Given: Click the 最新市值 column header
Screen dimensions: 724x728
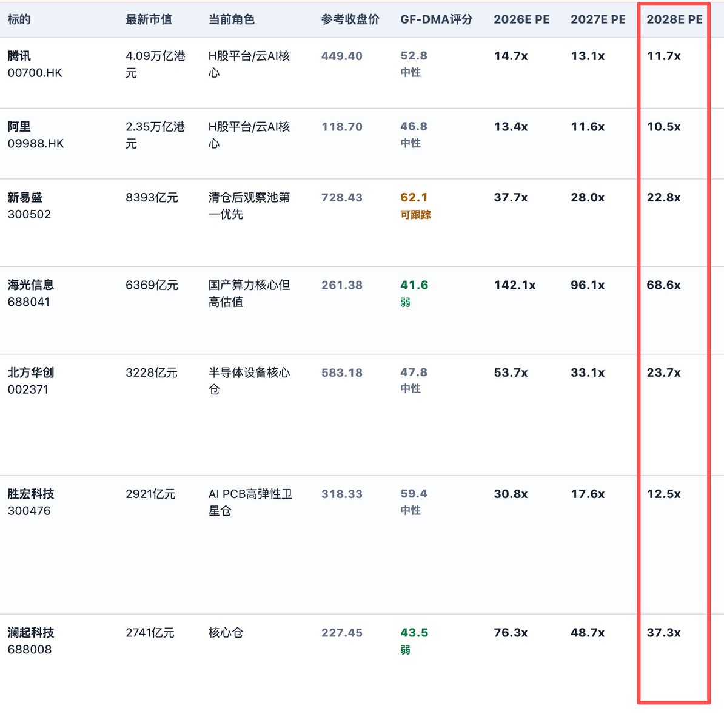Looking at the screenshot, I should coord(149,19).
